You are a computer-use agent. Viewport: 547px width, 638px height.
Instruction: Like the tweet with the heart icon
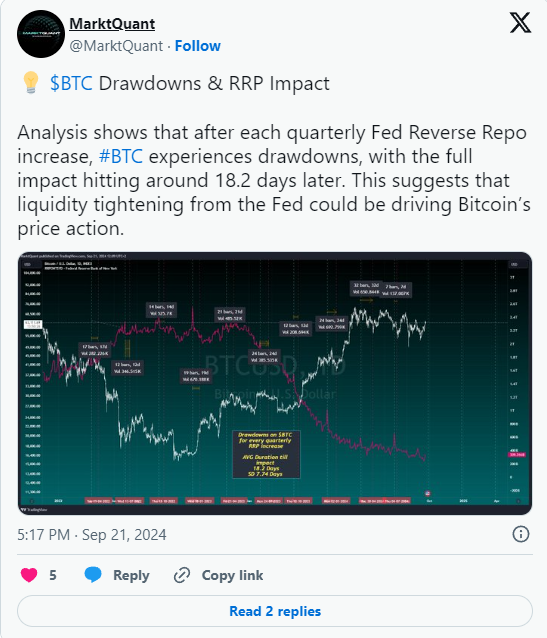point(29,575)
